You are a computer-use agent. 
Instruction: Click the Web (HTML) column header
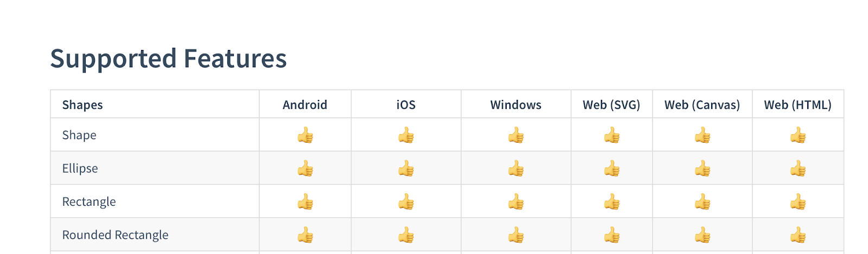coord(798,105)
